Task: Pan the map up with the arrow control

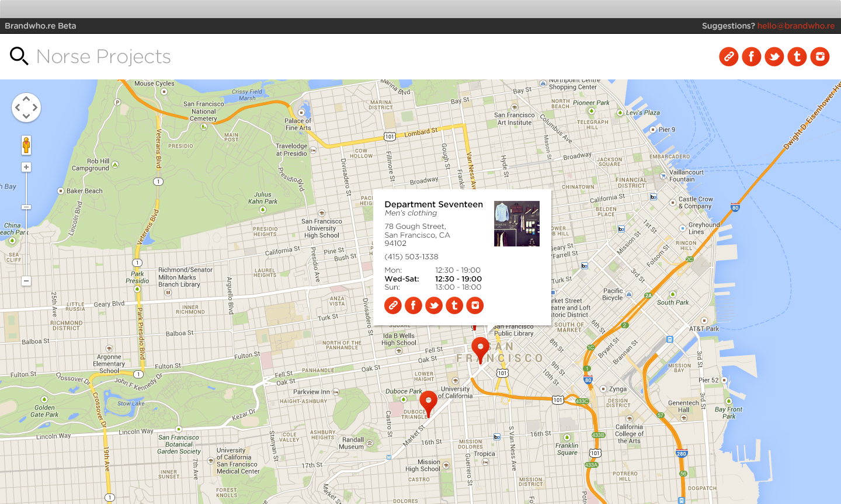Action: pos(26,99)
